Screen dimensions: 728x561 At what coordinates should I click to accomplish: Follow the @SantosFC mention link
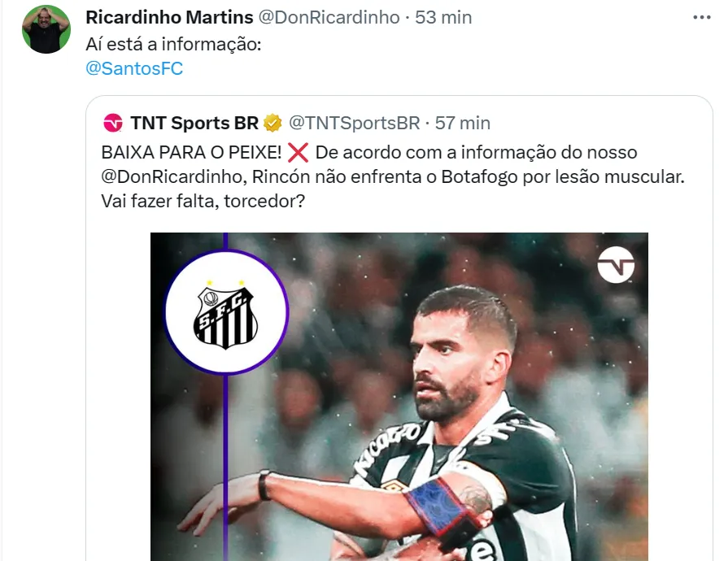[x=134, y=68]
